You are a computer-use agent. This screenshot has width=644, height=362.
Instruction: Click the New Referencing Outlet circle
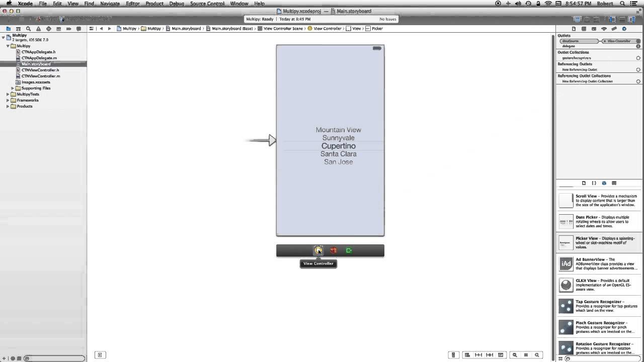tap(638, 70)
